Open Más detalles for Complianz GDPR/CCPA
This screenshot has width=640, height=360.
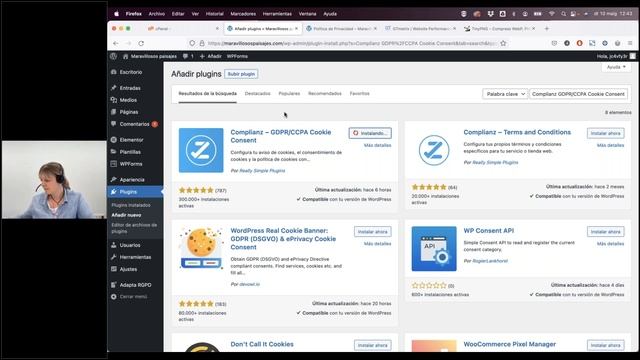click(377, 146)
